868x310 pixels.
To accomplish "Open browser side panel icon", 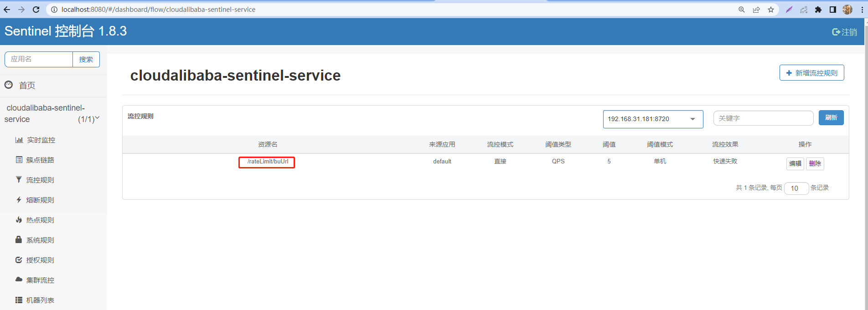I will click(833, 10).
